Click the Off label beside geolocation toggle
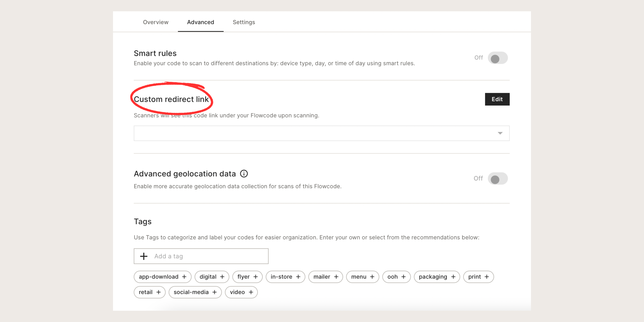The height and width of the screenshot is (322, 644). click(x=478, y=179)
